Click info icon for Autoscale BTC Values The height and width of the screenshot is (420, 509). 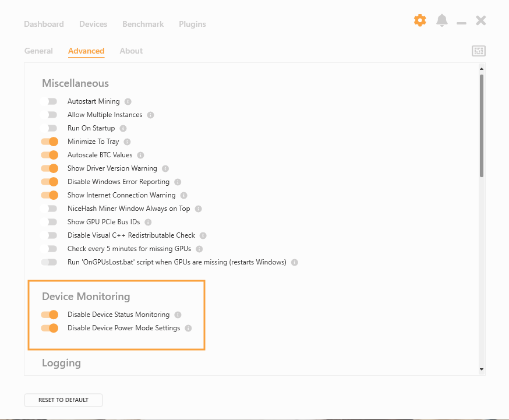140,155
